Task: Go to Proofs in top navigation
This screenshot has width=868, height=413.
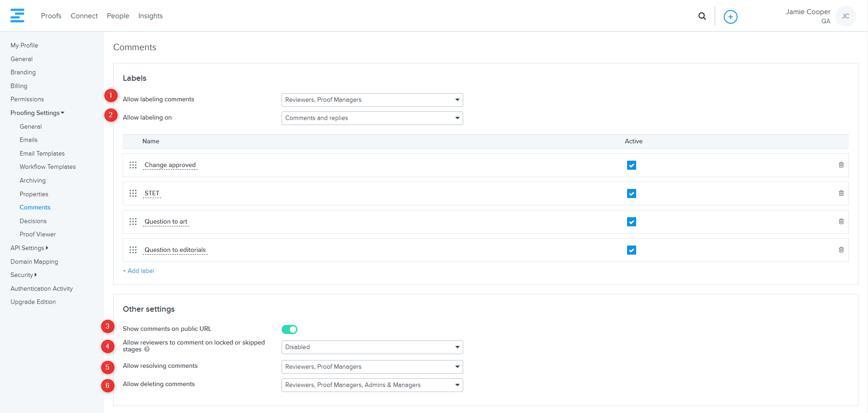Action: click(x=51, y=16)
